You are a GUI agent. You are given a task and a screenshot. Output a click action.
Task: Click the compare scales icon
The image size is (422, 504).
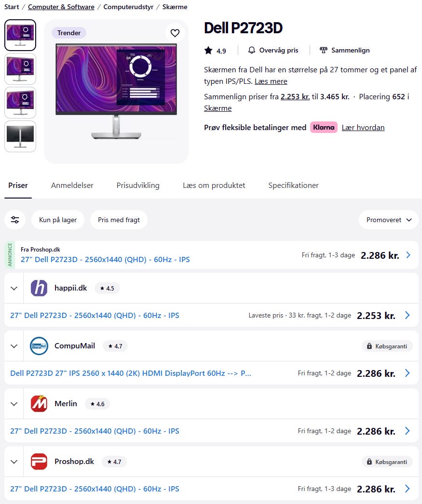point(323,50)
